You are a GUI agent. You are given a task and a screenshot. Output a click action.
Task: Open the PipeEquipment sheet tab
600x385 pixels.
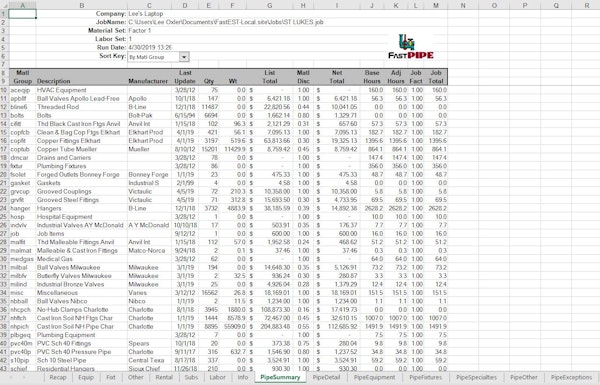point(374,377)
